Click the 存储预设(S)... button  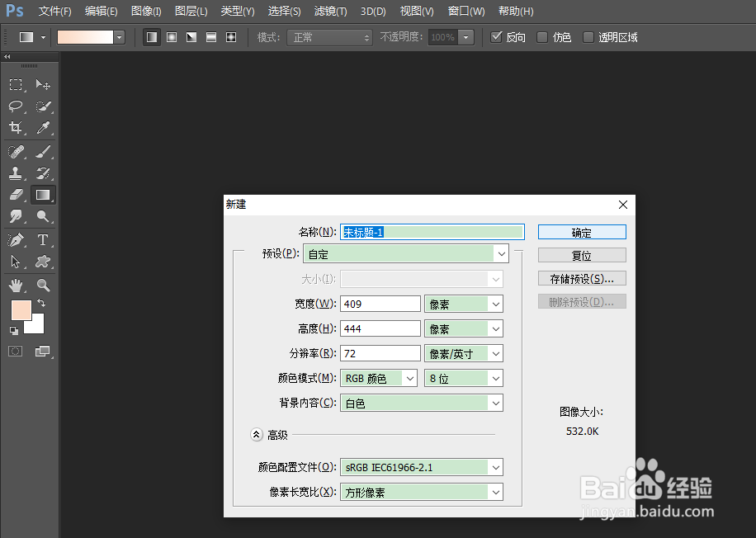pos(582,279)
